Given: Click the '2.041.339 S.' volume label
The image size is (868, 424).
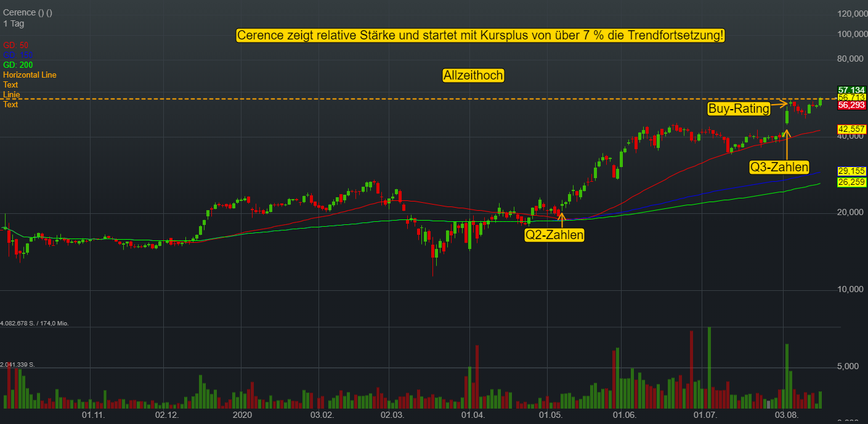Looking at the screenshot, I should [x=18, y=365].
